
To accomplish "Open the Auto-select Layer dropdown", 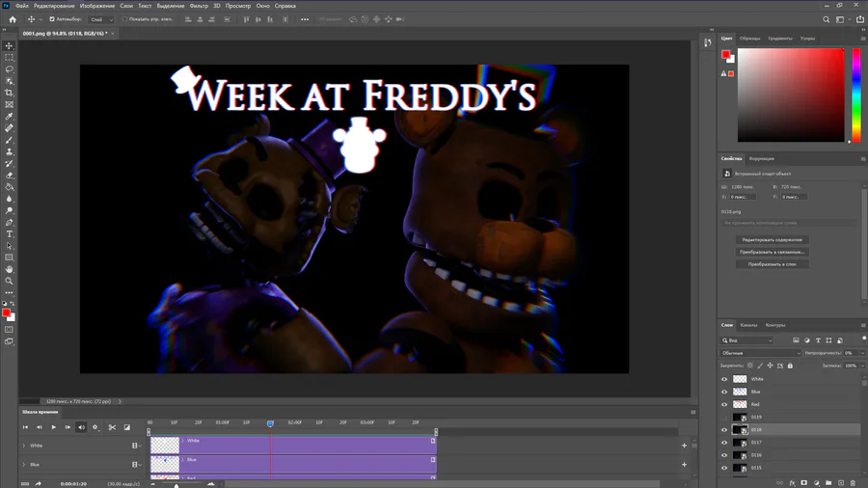I will point(101,19).
